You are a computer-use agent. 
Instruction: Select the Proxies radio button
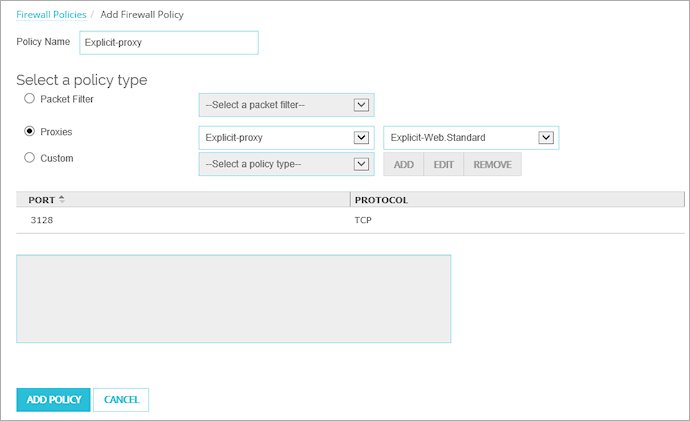(x=30, y=131)
